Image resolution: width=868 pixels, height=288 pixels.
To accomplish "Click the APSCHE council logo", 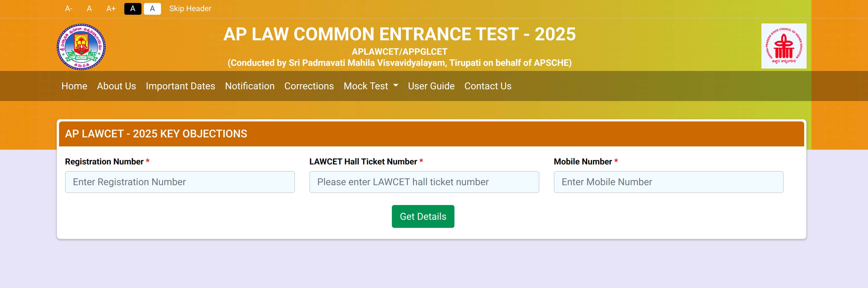I will [784, 46].
